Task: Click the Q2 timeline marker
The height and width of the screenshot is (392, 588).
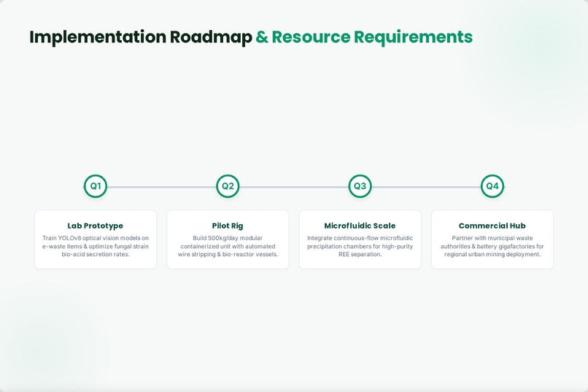Action: [x=228, y=186]
